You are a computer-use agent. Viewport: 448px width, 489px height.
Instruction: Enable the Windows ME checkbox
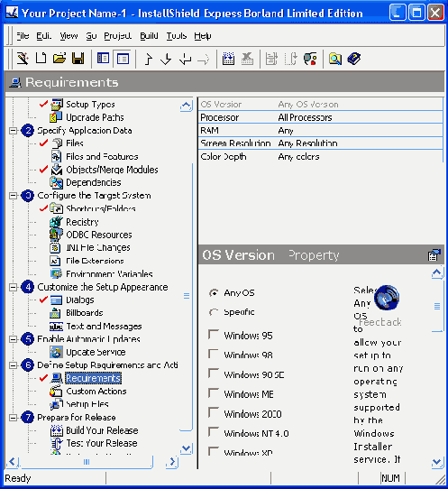(x=214, y=393)
